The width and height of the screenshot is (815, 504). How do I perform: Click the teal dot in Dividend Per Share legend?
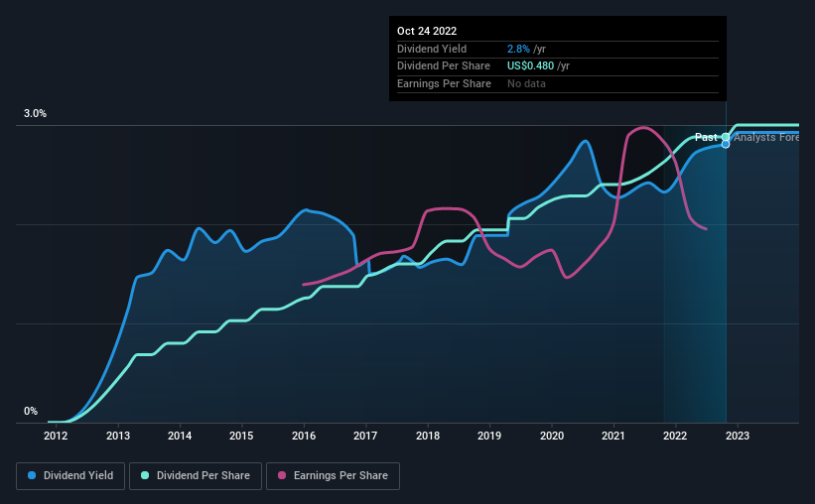(x=146, y=476)
